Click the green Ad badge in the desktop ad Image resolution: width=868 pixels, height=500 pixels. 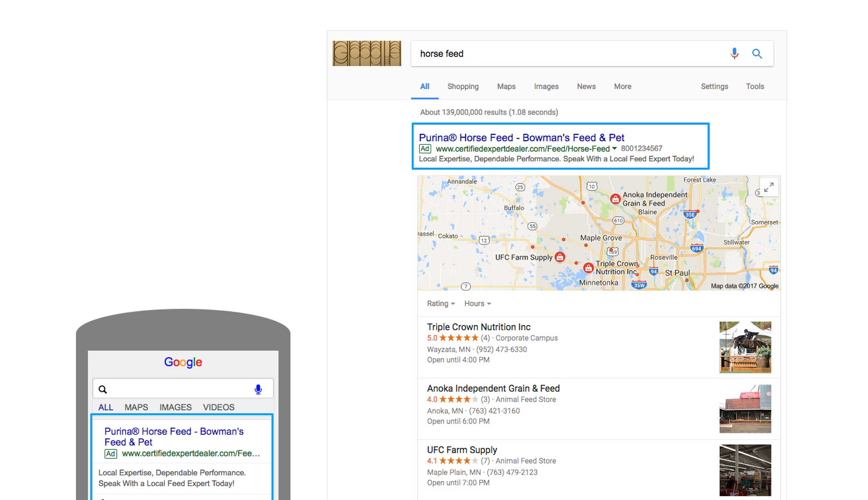(425, 149)
